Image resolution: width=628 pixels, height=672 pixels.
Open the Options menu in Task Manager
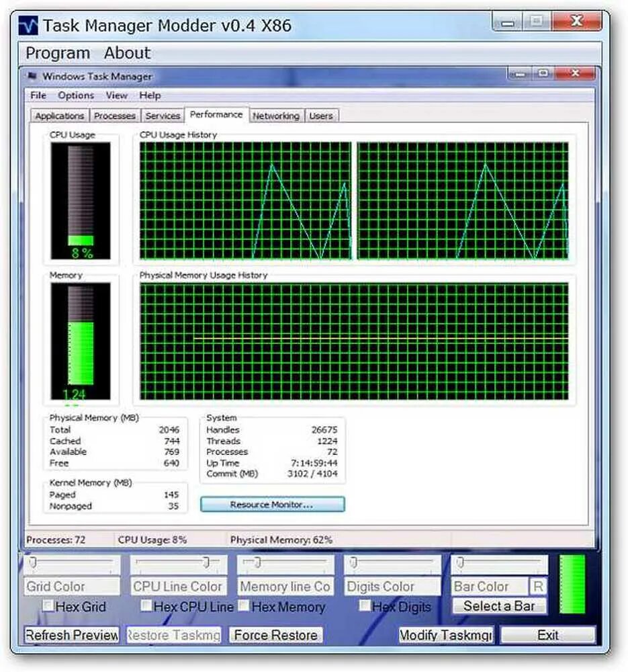76,95
